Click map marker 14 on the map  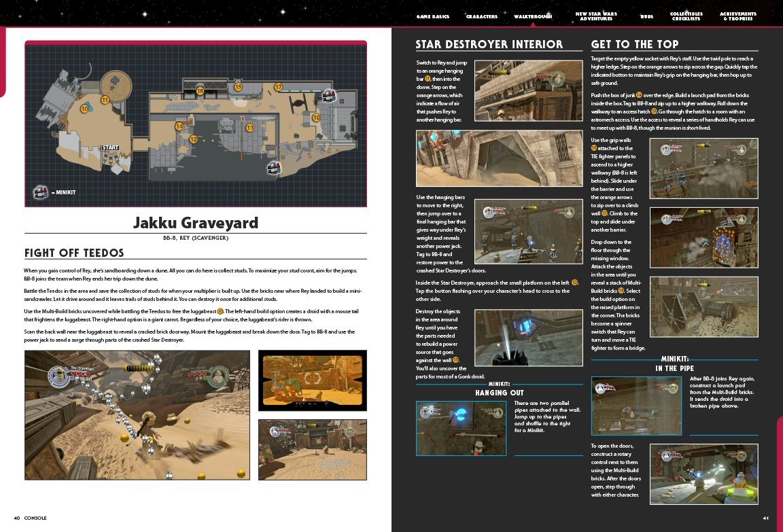pyautogui.click(x=179, y=126)
